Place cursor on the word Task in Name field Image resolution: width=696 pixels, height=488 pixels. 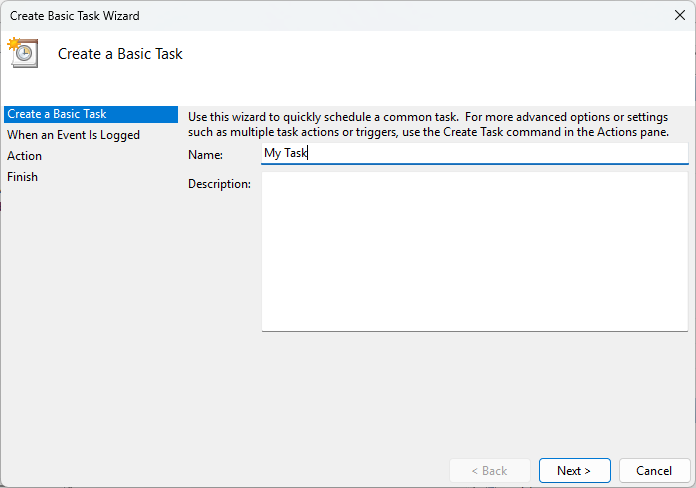point(295,153)
